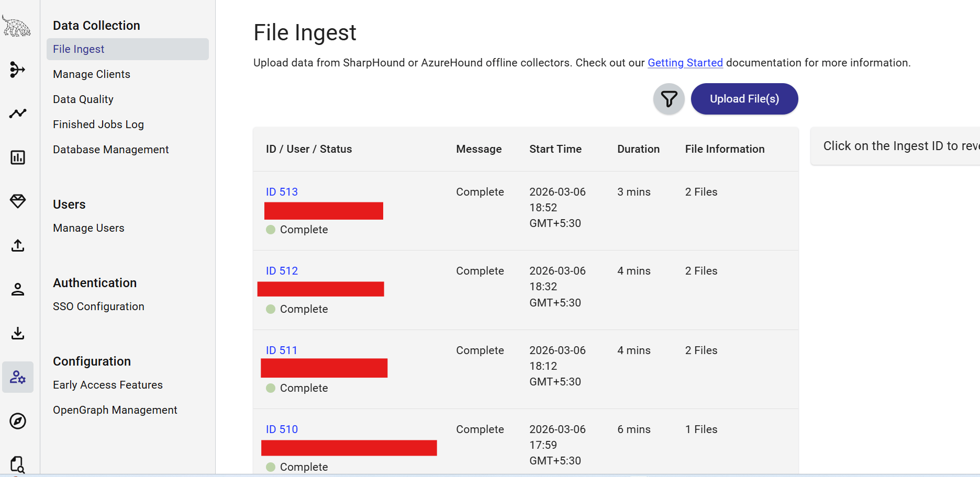
Task: Go to OpenGraph Management
Action: (x=115, y=410)
